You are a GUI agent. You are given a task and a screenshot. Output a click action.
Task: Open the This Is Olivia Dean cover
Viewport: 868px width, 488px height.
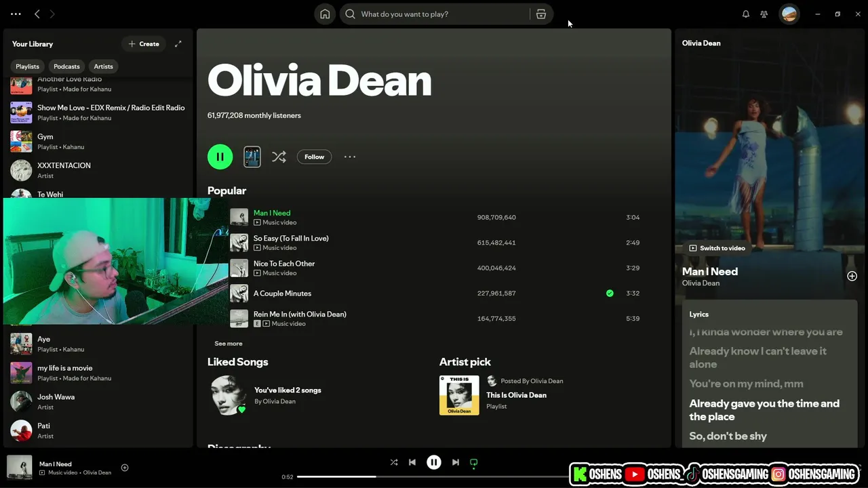pyautogui.click(x=459, y=395)
